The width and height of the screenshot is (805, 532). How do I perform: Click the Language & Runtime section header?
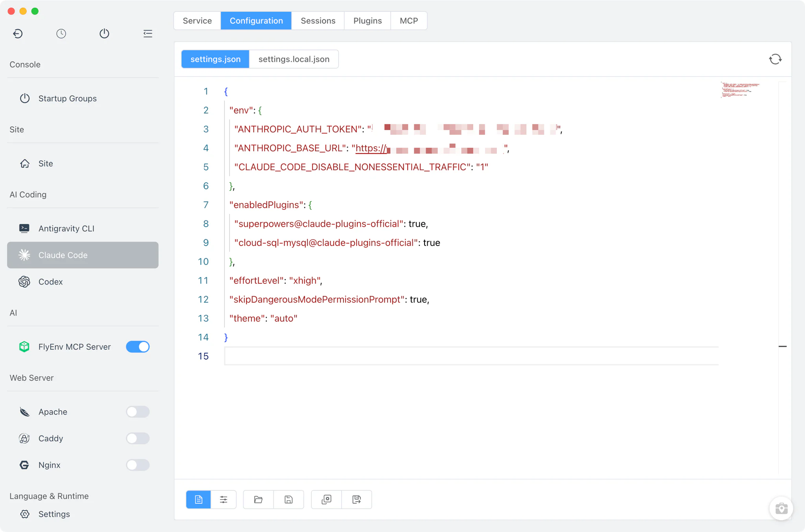(x=49, y=496)
